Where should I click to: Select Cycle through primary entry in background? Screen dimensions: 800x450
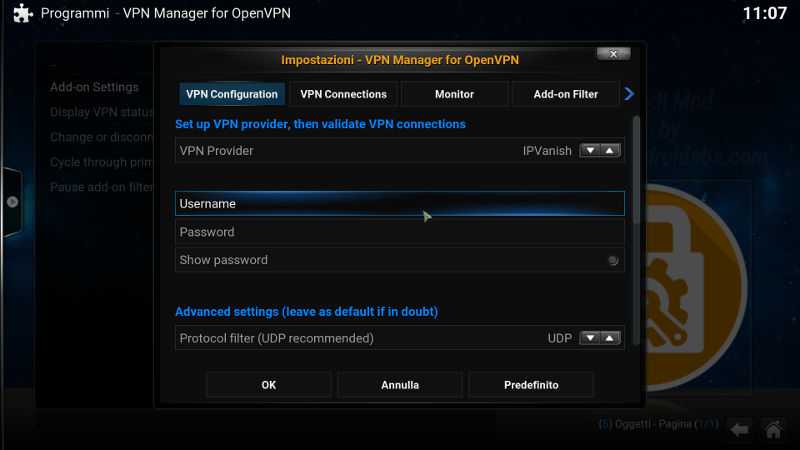click(102, 162)
